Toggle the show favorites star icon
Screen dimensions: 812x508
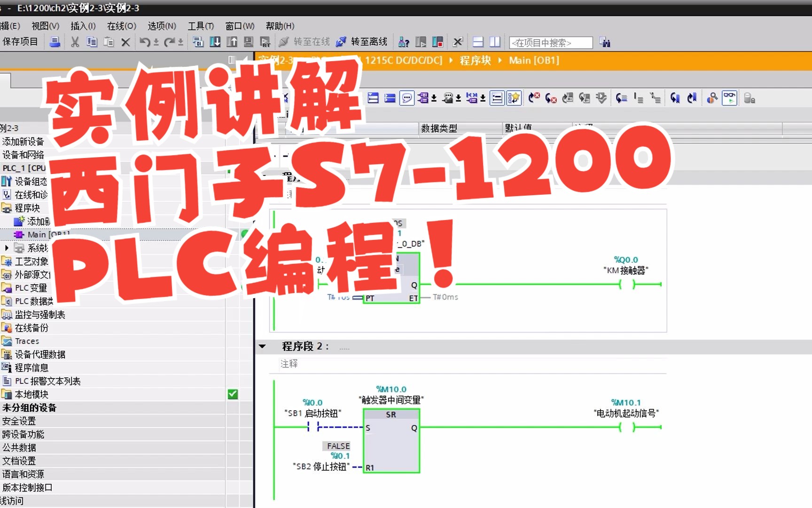pyautogui.click(x=514, y=98)
